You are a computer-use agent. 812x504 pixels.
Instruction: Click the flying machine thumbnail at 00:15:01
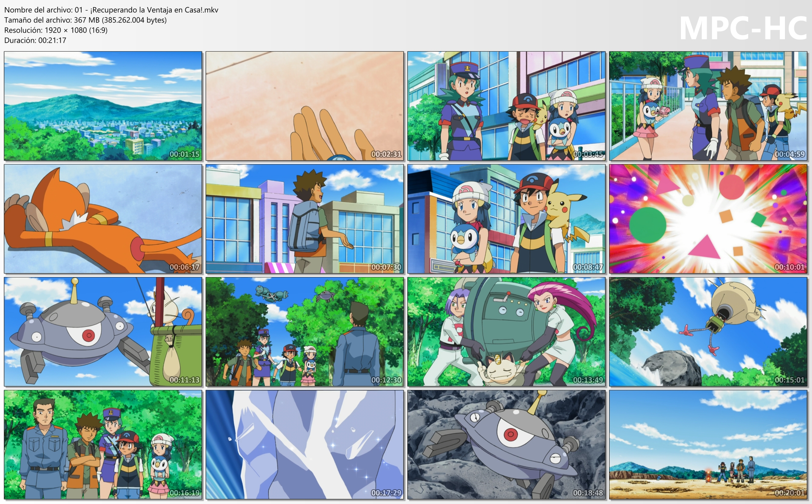pyautogui.click(x=708, y=331)
